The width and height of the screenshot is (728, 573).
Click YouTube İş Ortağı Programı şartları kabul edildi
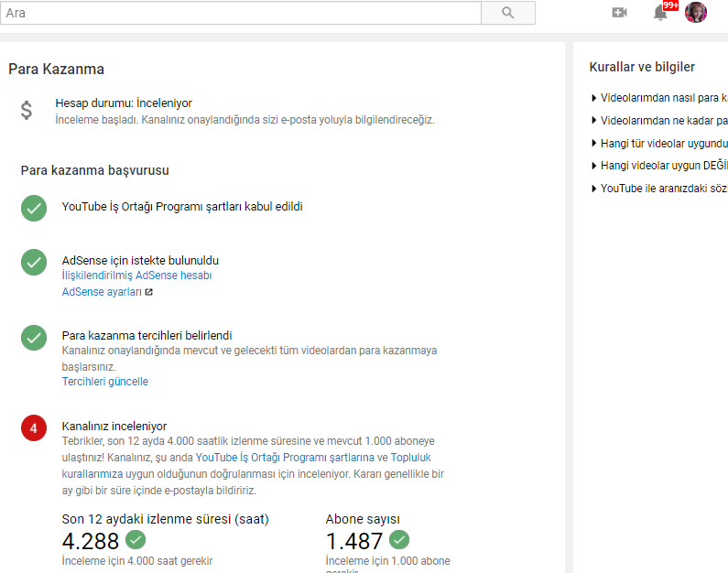point(182,207)
